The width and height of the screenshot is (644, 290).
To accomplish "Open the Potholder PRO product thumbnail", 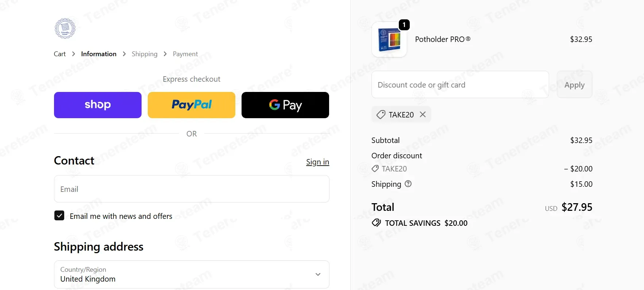I will (389, 39).
